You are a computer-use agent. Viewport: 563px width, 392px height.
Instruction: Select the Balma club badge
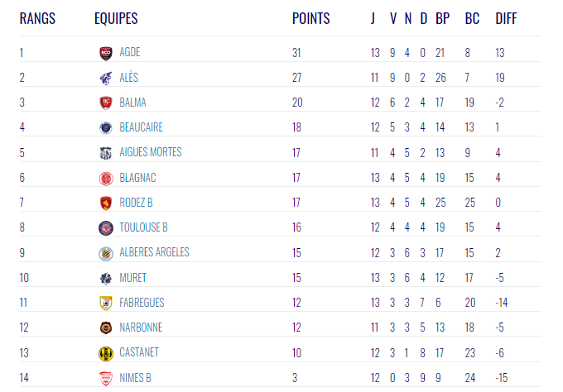106,103
